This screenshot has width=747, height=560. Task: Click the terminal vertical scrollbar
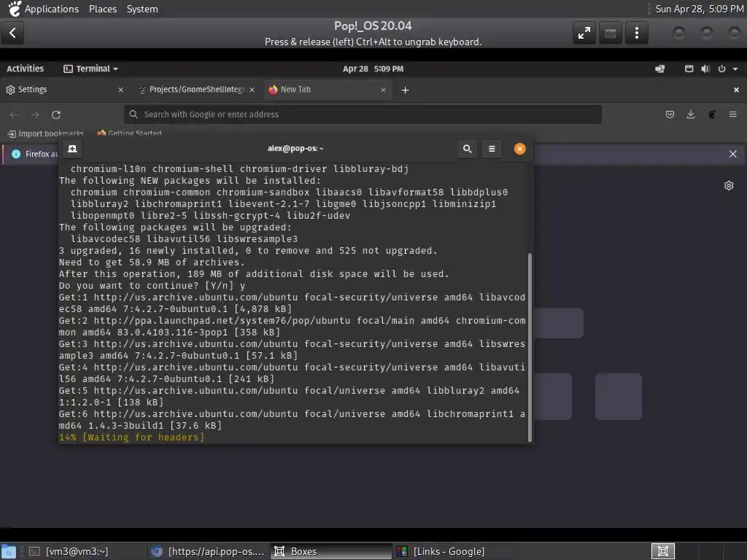[530, 347]
